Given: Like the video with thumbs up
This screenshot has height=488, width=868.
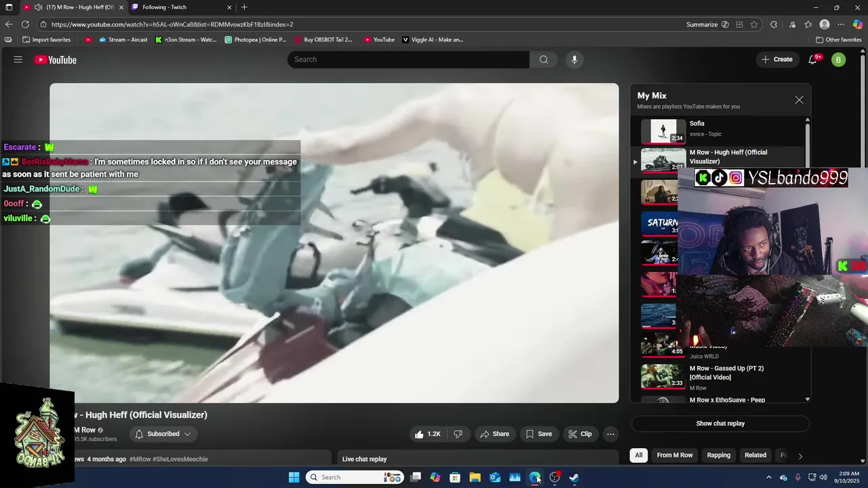Looking at the screenshot, I should click(427, 434).
